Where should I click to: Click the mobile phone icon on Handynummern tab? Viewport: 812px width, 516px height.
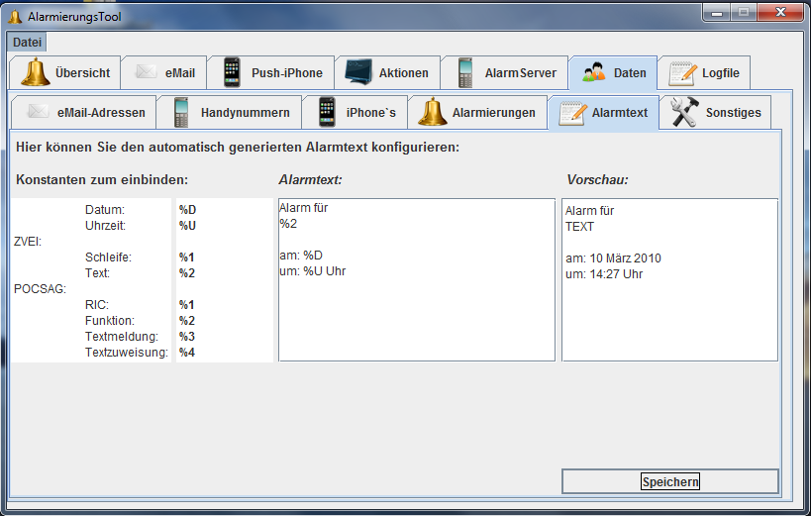(x=181, y=113)
